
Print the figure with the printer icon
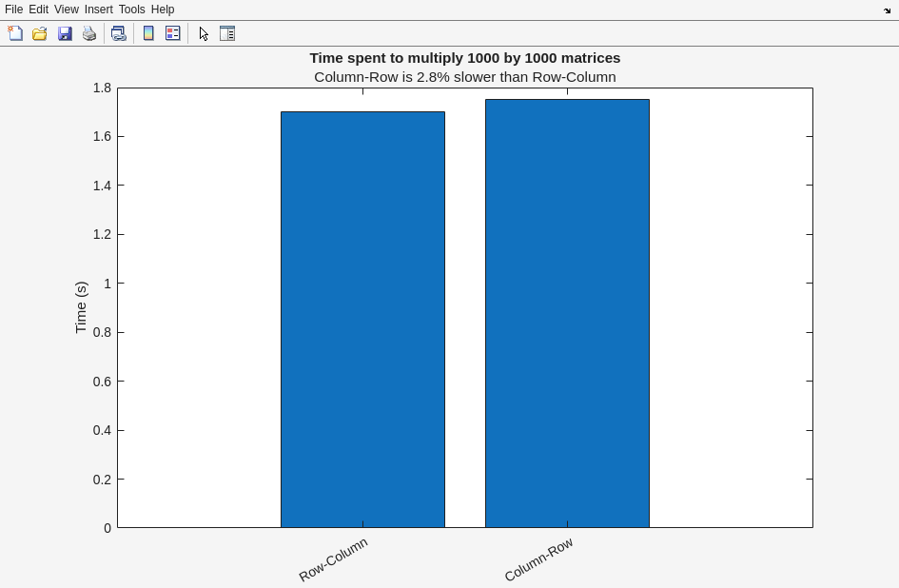click(x=89, y=33)
